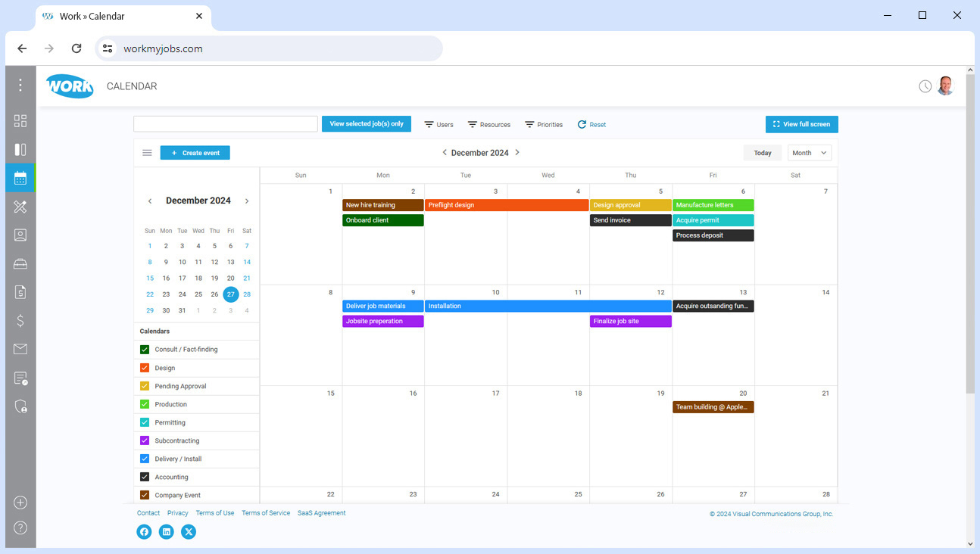Click the WORK logo

point(70,86)
